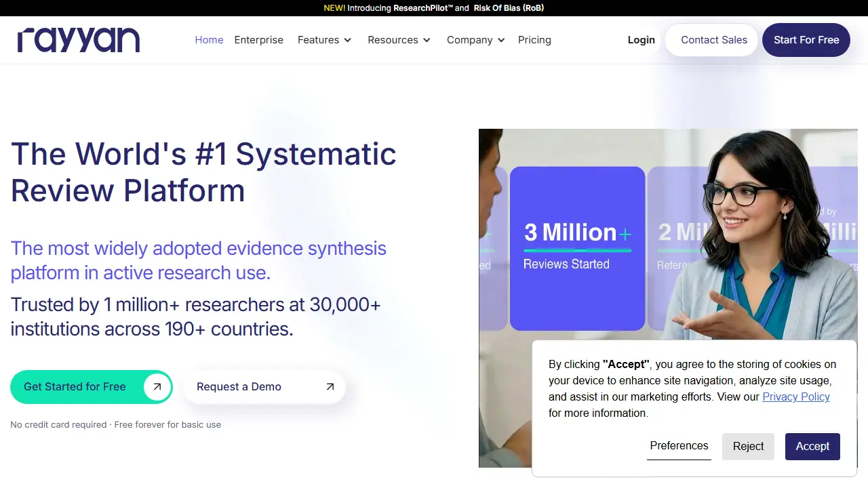Open the Privacy Policy link
Screen dimensions: 868x488
(x=796, y=397)
